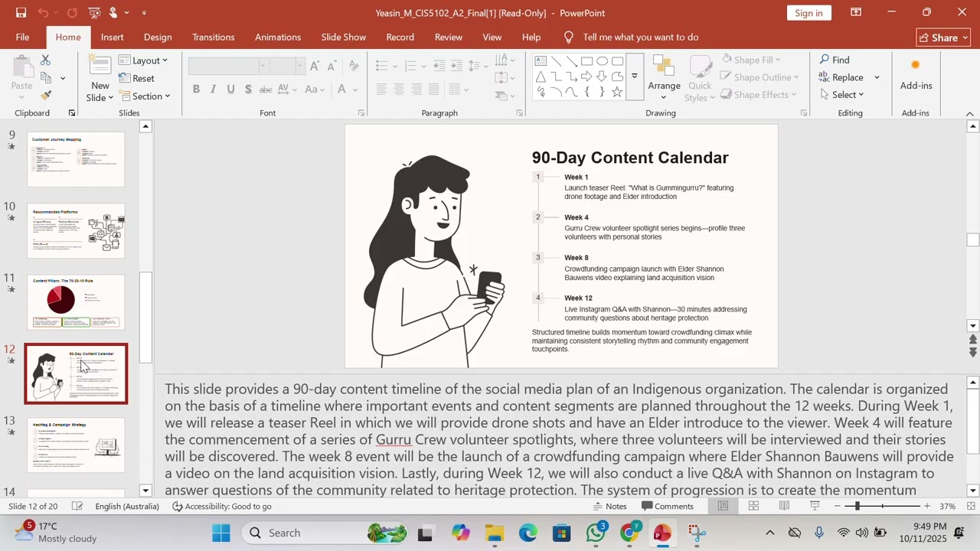Start Slide Show from status bar icon

pos(815,506)
